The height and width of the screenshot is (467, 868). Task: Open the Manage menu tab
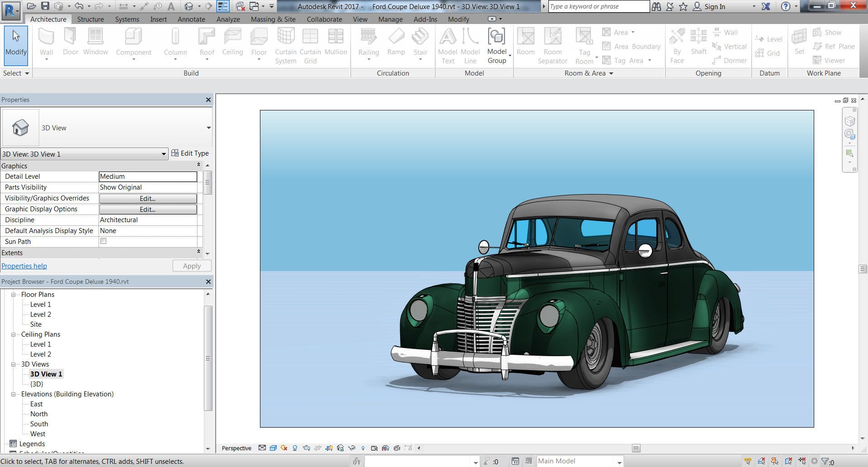tap(390, 19)
